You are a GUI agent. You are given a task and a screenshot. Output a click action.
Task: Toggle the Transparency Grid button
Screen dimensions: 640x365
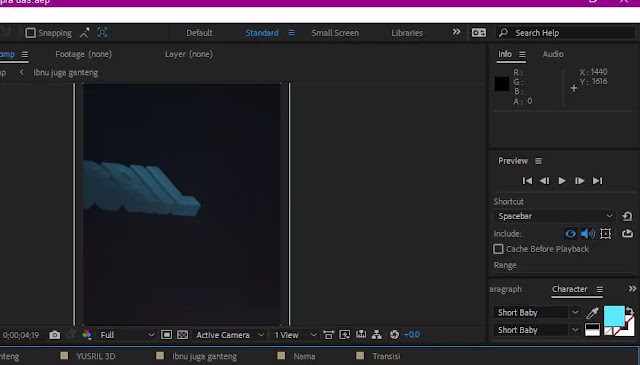182,335
